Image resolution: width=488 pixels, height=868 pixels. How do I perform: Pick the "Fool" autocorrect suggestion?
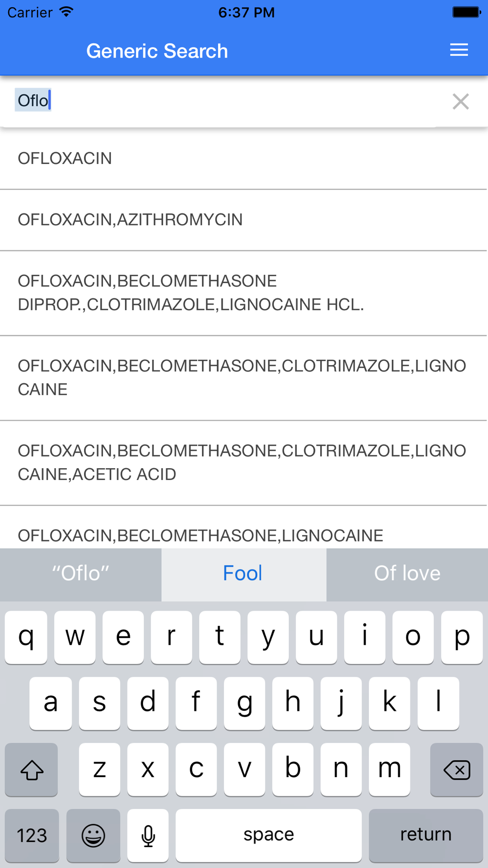(243, 574)
